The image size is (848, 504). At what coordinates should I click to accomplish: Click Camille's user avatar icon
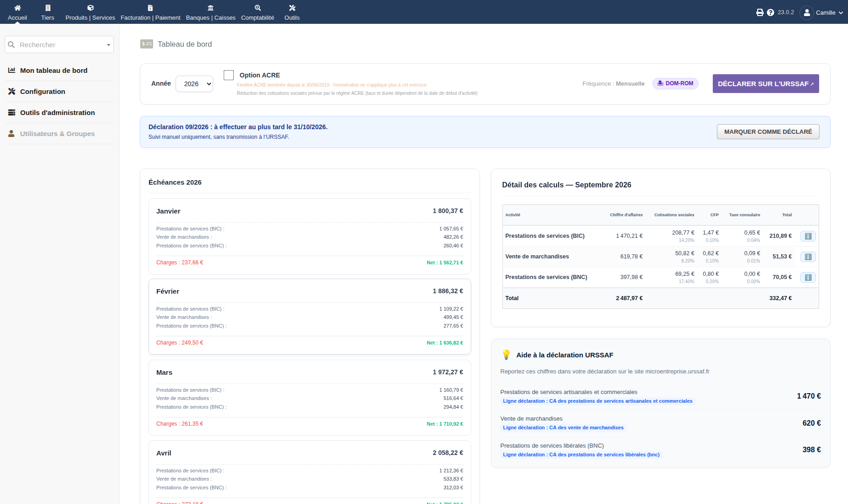pos(807,12)
